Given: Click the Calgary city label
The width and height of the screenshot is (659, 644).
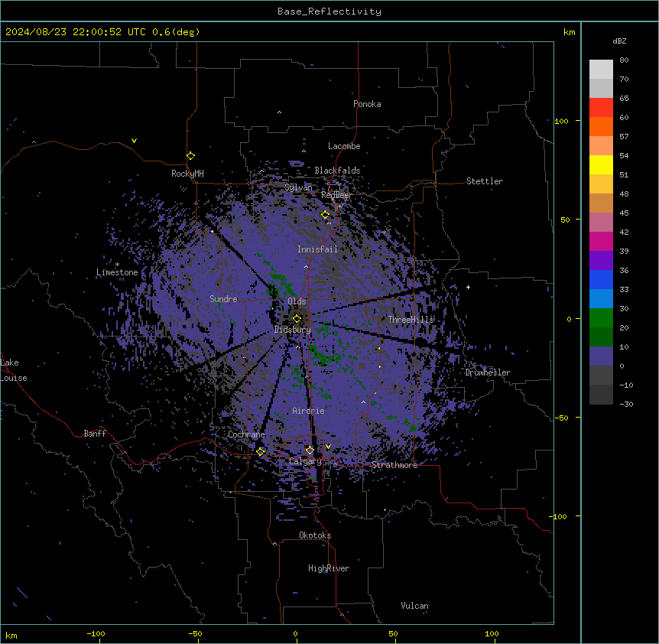Looking at the screenshot, I should 305,461.
